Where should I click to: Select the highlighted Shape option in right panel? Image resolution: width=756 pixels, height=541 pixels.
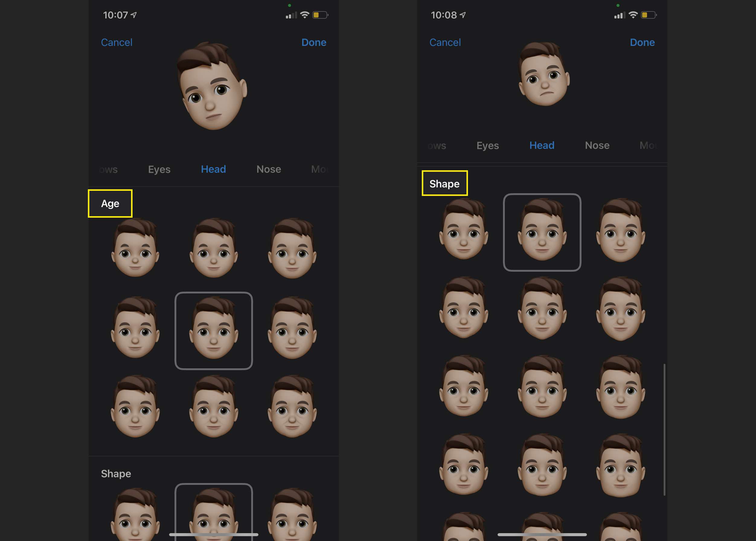click(x=444, y=183)
